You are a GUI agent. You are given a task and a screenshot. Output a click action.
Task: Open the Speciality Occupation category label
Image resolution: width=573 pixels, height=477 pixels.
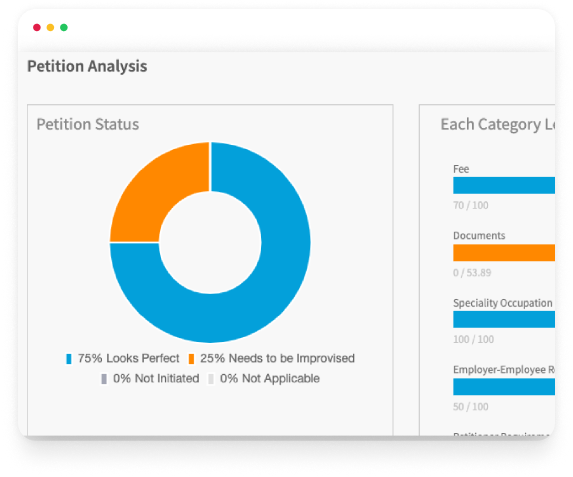503,303
